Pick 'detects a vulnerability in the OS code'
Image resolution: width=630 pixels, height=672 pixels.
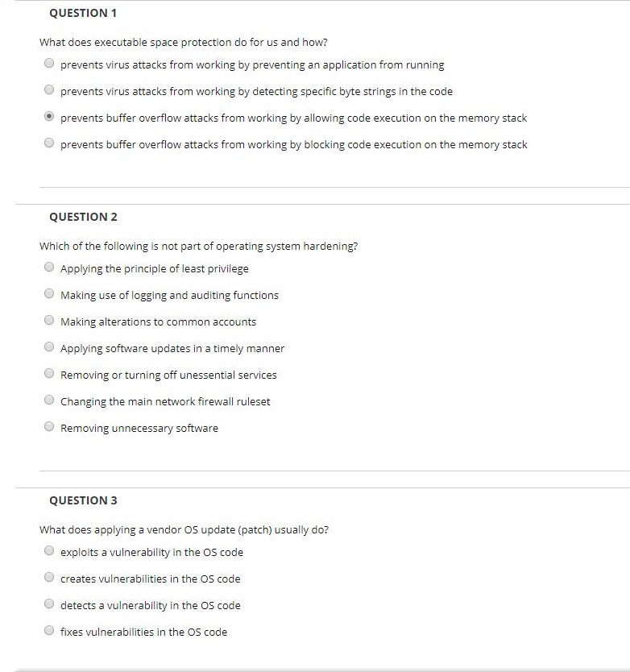[49, 604]
